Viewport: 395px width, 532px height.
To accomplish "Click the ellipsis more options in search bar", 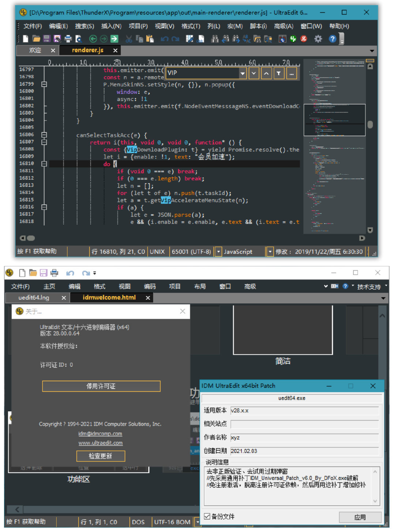I will 291,73.
